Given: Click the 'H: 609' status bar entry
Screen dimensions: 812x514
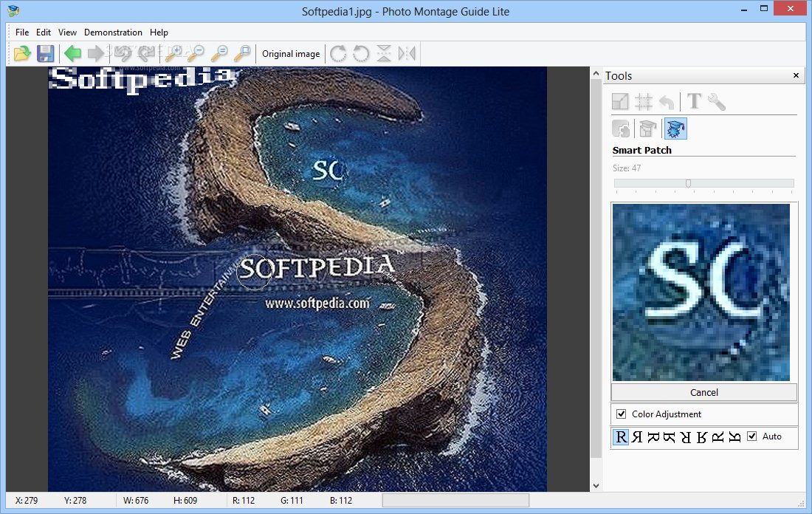Looking at the screenshot, I should pos(185,501).
